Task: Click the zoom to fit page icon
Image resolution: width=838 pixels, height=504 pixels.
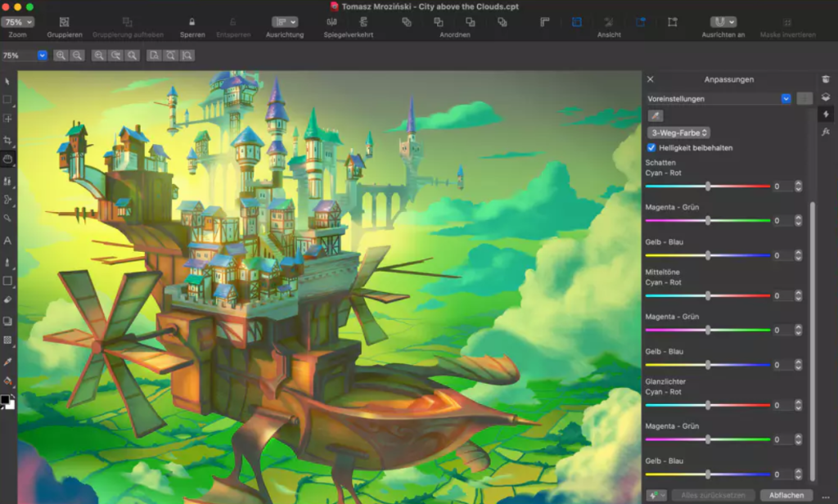Action: click(x=154, y=56)
